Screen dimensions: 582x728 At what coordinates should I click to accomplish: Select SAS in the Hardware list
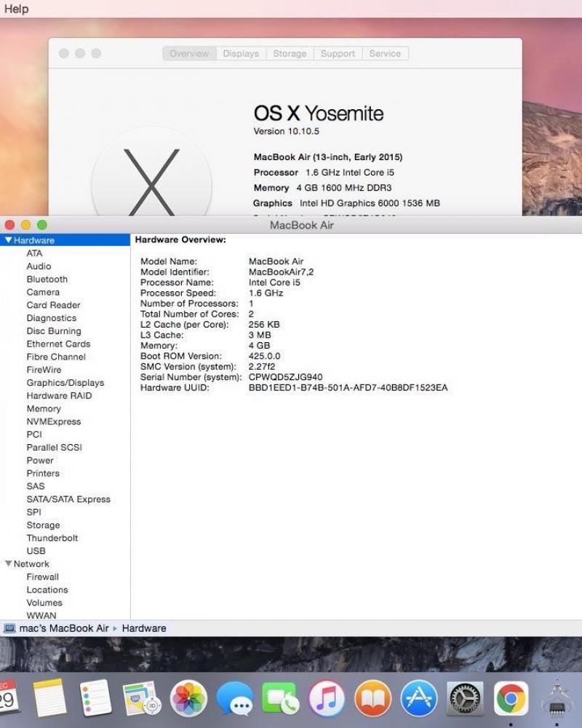coord(36,486)
